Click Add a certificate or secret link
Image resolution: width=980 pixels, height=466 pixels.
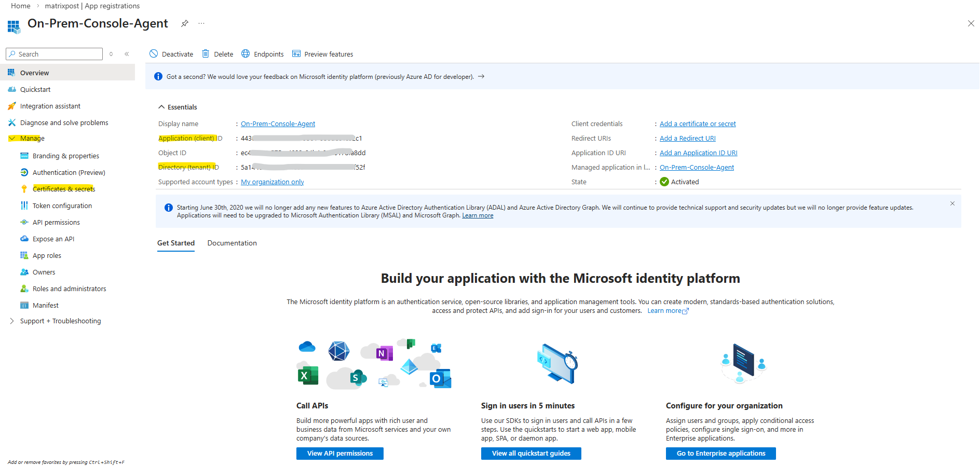click(698, 124)
